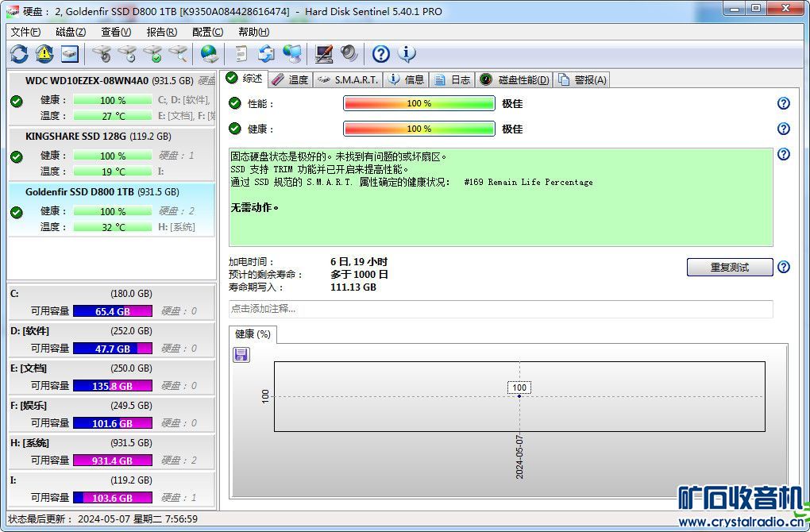
Task: Click the toolbar info bubble icon
Action: click(x=407, y=54)
